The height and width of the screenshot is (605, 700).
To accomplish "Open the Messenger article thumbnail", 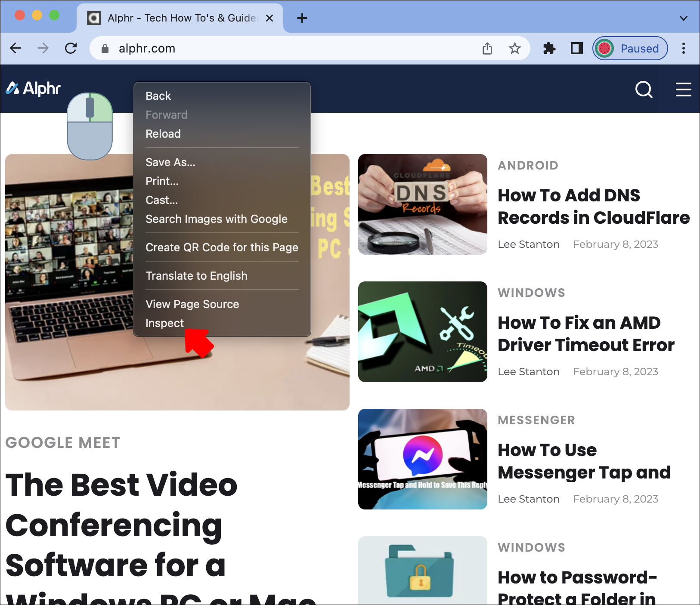I will pos(423,459).
